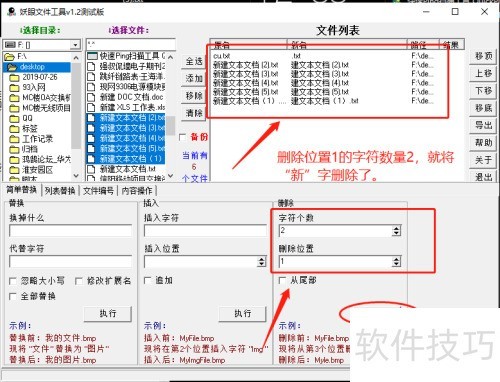Decrease 插入位置 with the down spinner arrow
This screenshot has width=500, height=382.
pyautogui.click(x=262, y=264)
